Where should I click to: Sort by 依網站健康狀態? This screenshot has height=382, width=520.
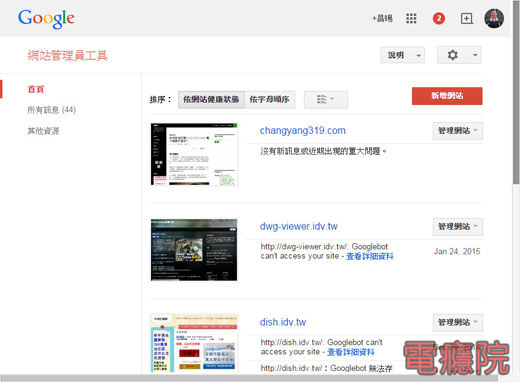(x=211, y=99)
